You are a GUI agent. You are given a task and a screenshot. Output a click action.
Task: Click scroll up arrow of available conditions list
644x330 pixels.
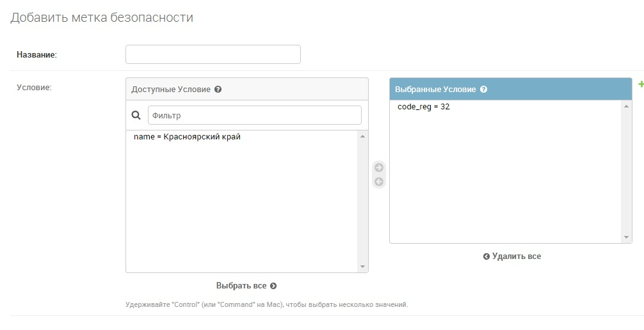[362, 136]
